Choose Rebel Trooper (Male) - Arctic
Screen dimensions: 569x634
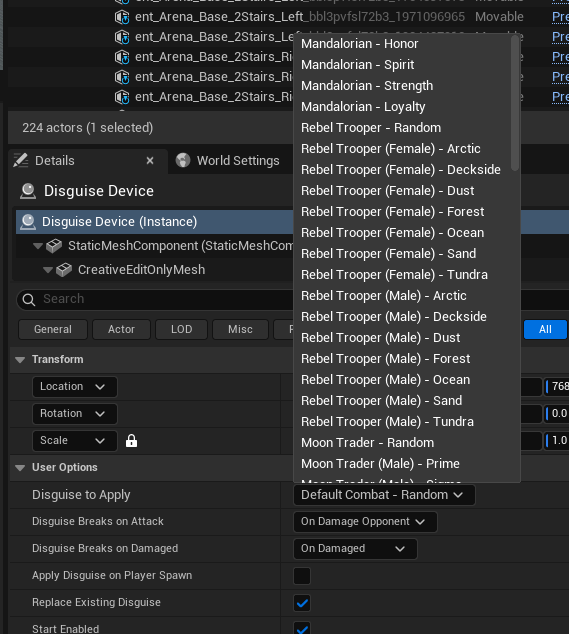tap(384, 296)
